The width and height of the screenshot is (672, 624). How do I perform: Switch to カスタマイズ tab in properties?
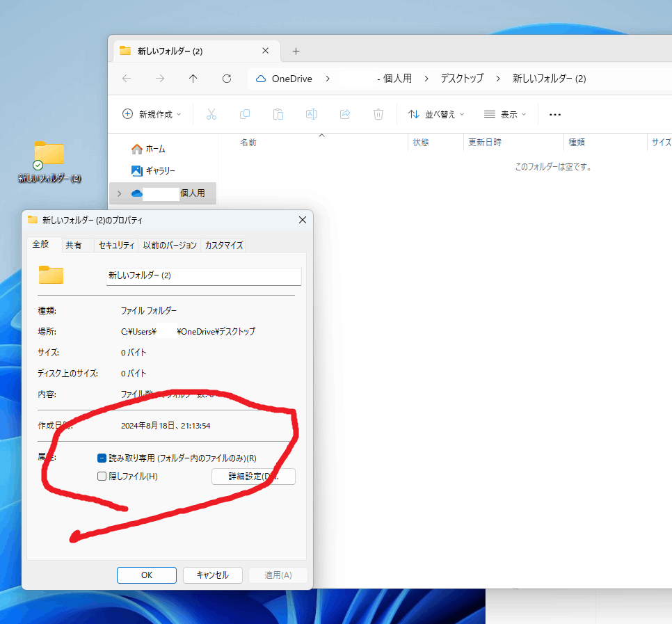point(224,245)
